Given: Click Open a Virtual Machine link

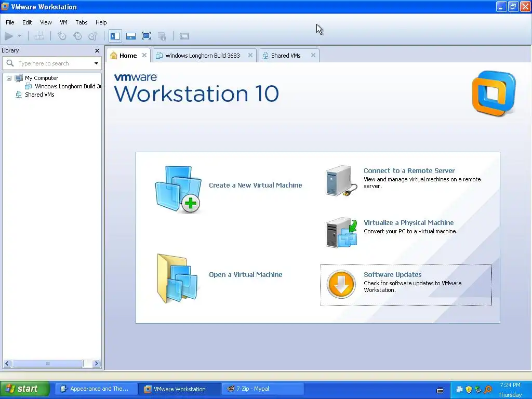Looking at the screenshot, I should (x=245, y=274).
